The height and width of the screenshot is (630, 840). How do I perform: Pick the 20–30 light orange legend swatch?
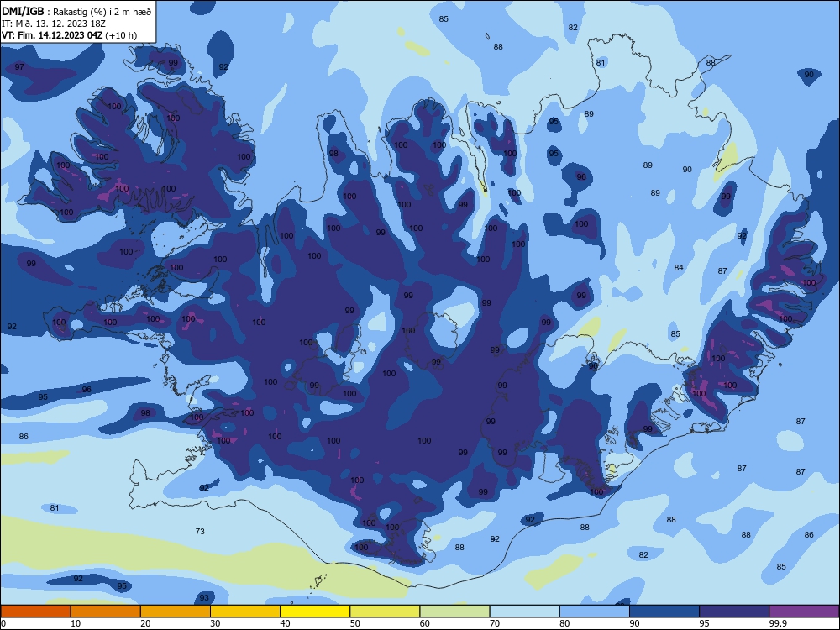tap(176, 612)
